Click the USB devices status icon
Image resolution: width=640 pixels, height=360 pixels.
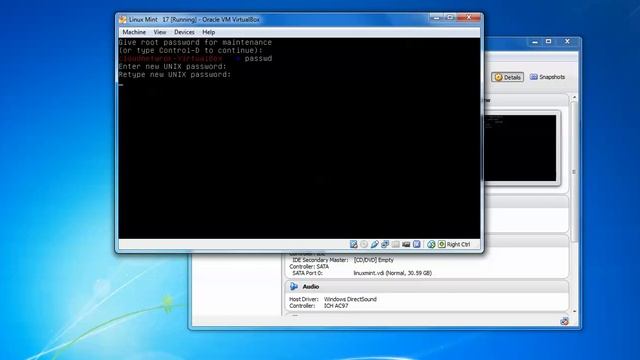375,244
